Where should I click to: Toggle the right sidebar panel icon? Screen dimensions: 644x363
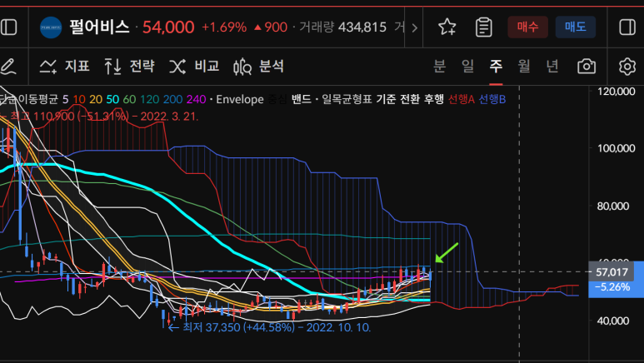(x=627, y=27)
